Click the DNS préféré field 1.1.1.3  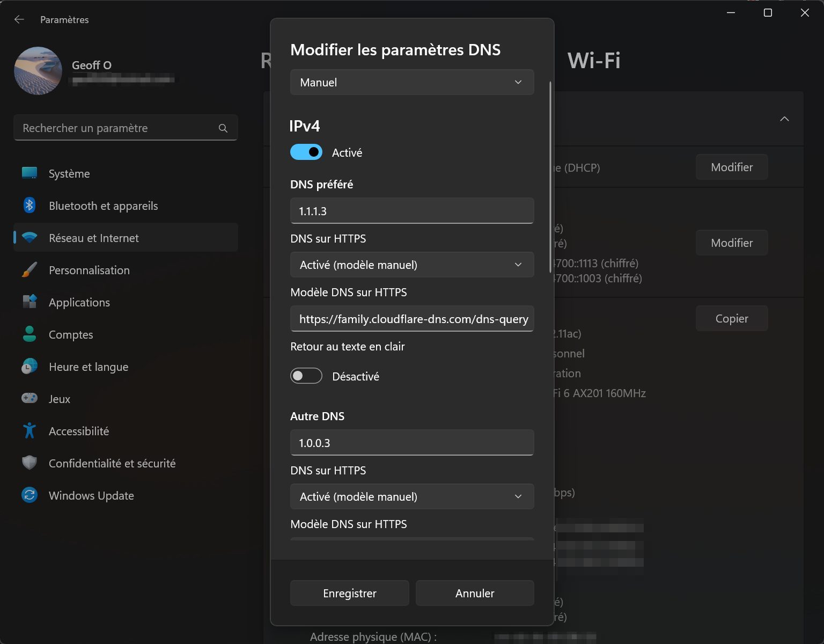[x=412, y=211]
